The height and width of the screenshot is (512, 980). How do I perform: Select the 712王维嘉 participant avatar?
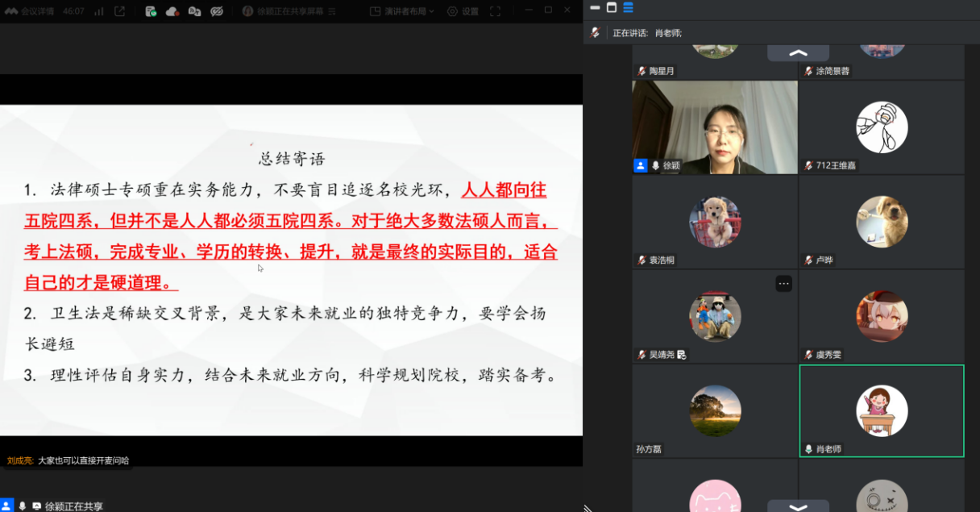pyautogui.click(x=882, y=127)
